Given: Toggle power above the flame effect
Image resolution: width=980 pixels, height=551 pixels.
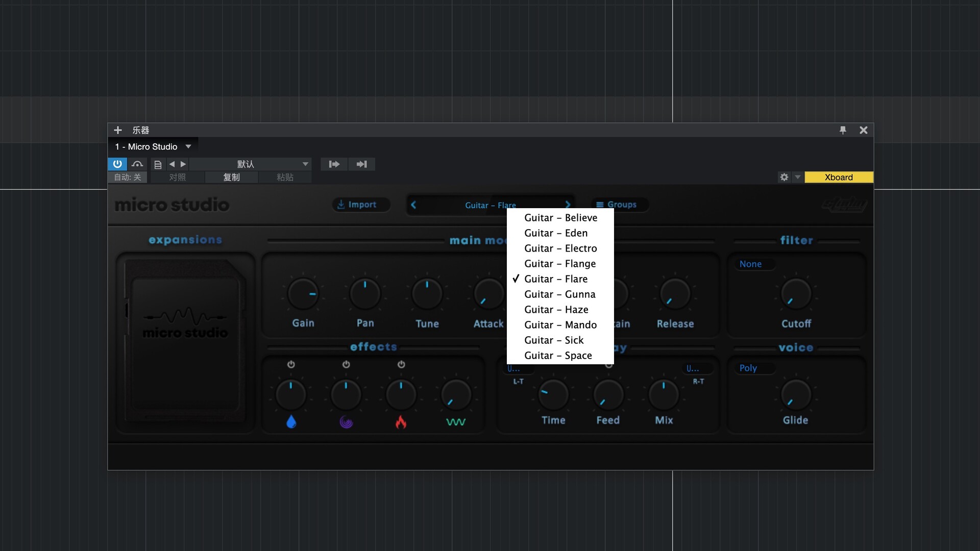Looking at the screenshot, I should (401, 364).
